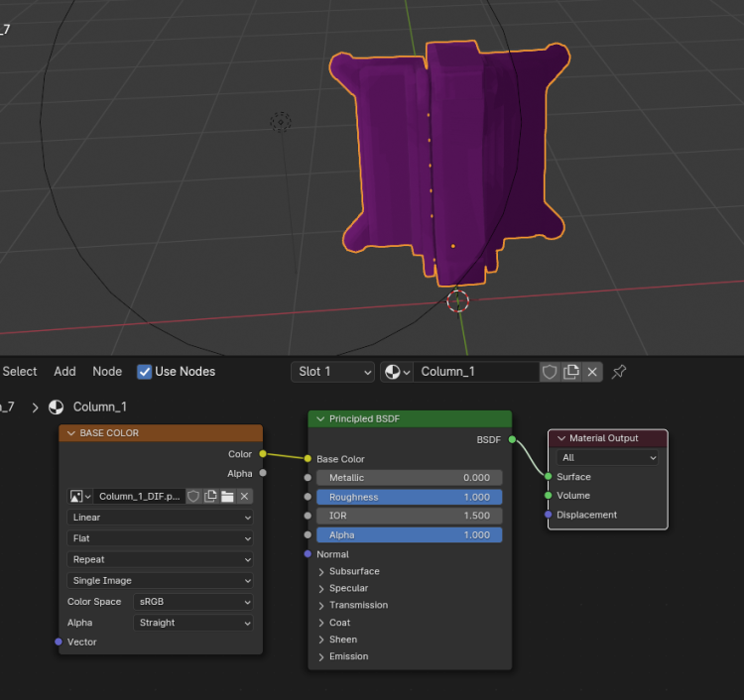Open the Slot 1 dropdown

331,372
